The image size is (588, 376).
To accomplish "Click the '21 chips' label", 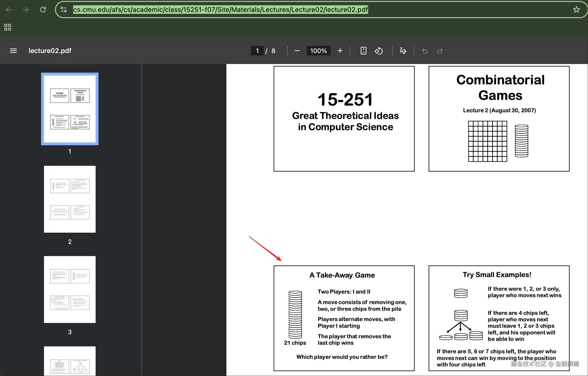I will pos(295,343).
